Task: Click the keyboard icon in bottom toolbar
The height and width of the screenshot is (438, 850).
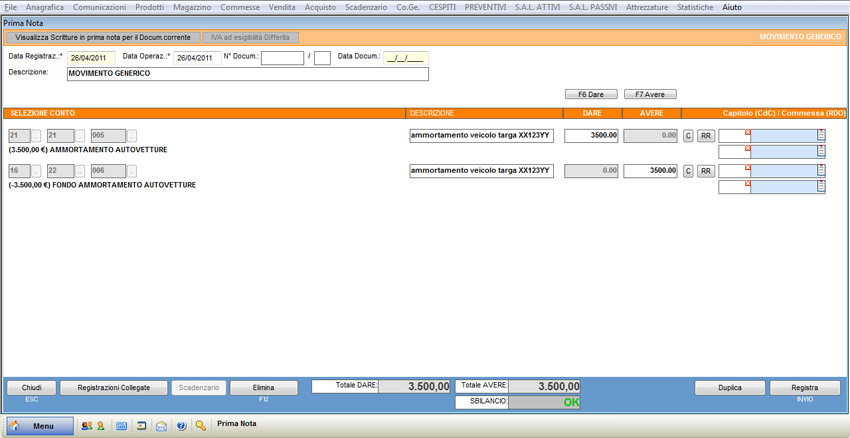Action: [122, 426]
